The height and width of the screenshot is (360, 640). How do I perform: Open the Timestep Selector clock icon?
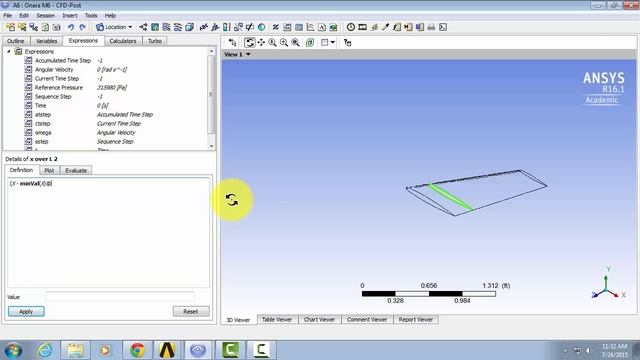click(x=351, y=27)
